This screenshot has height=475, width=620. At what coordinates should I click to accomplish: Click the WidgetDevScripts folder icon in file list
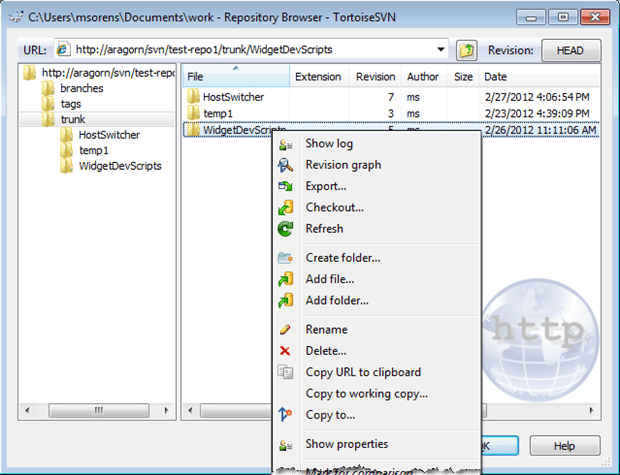(193, 130)
